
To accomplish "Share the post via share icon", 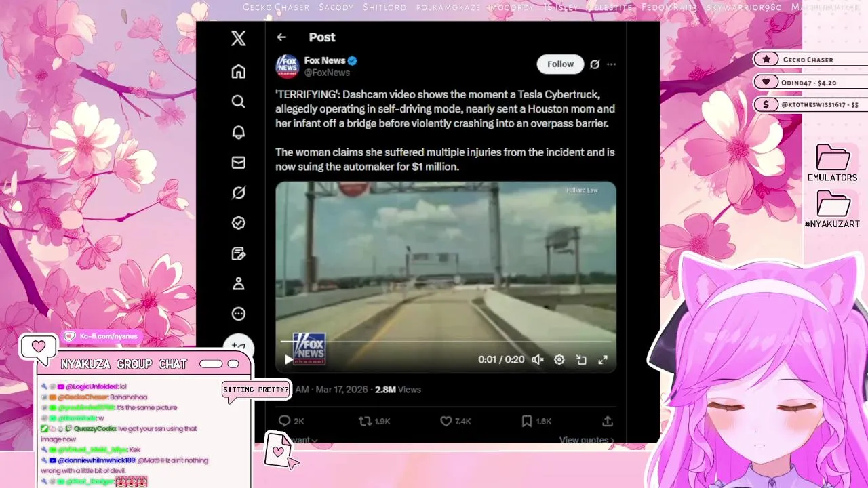I will [x=608, y=421].
